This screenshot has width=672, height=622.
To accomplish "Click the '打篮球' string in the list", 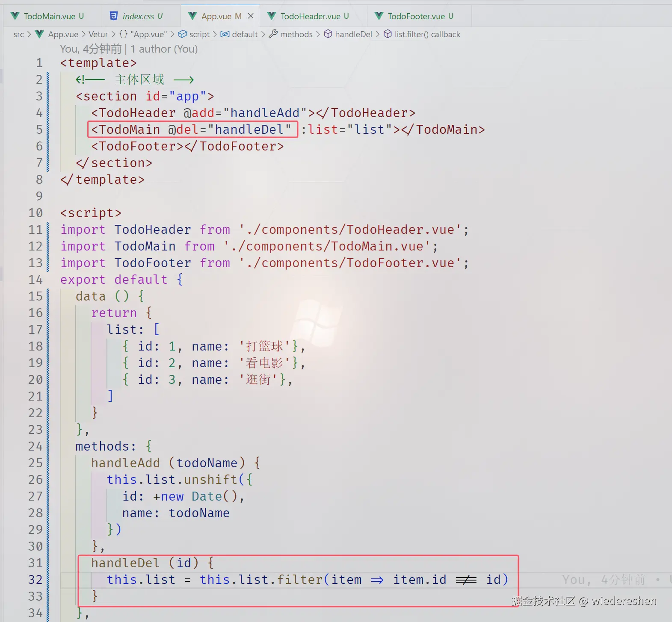I will [264, 346].
